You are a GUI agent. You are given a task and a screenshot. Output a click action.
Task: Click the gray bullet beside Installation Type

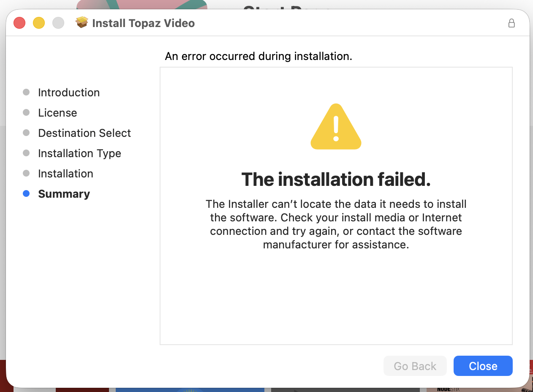coord(26,153)
